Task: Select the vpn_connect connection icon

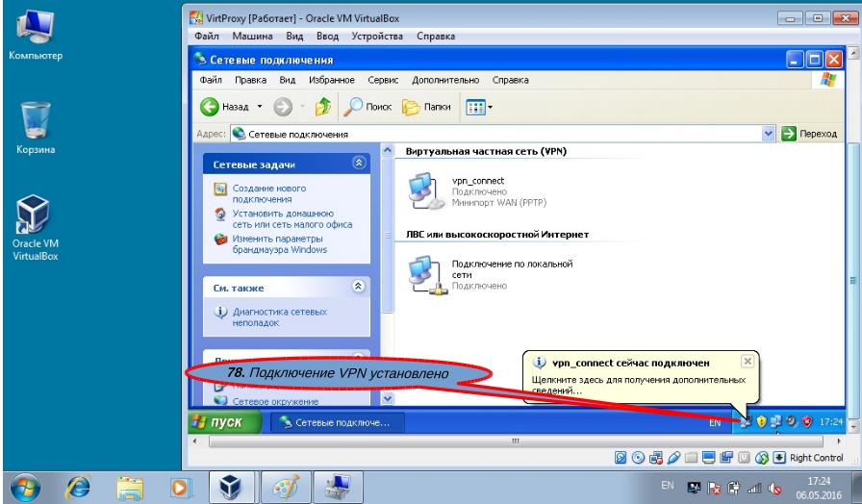Action: pos(426,191)
